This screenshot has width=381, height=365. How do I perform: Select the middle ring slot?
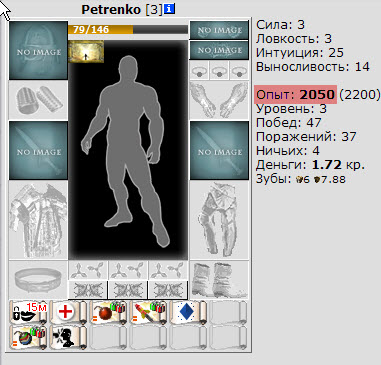tap(219, 70)
